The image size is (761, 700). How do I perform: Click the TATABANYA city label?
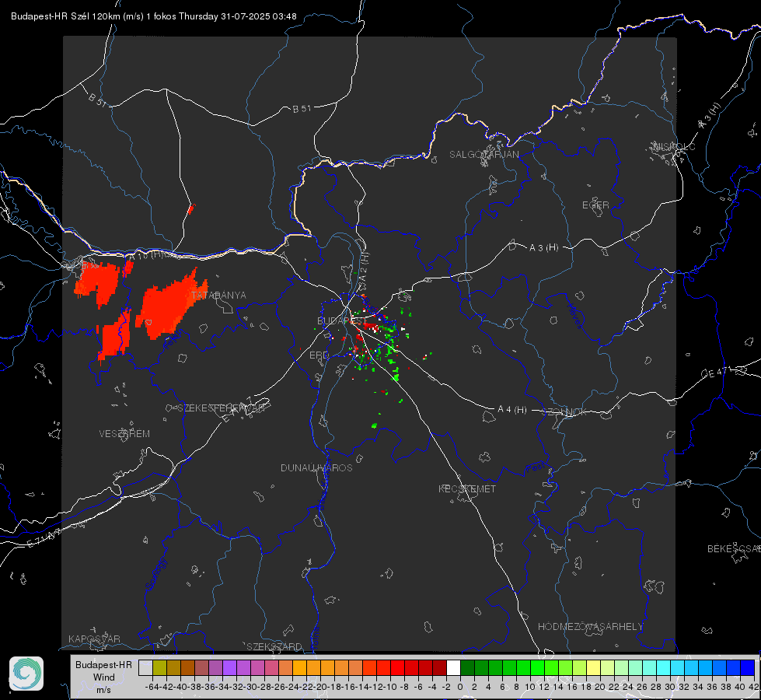(219, 296)
